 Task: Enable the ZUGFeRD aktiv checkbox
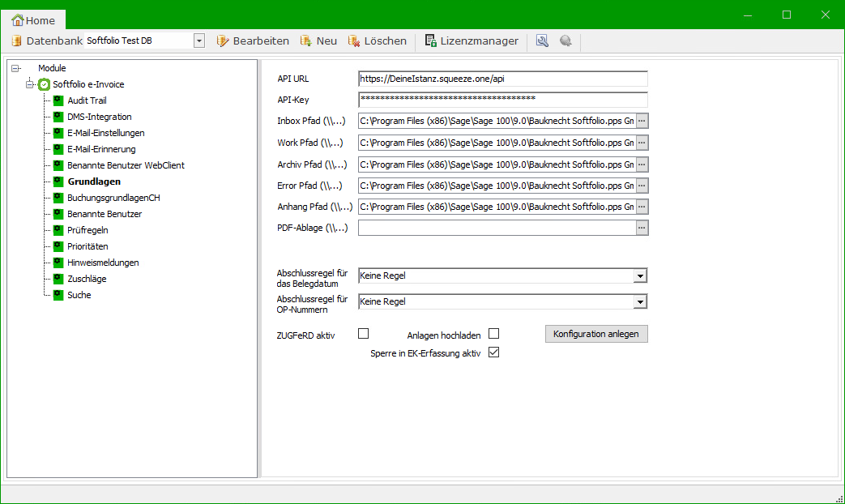tap(364, 333)
